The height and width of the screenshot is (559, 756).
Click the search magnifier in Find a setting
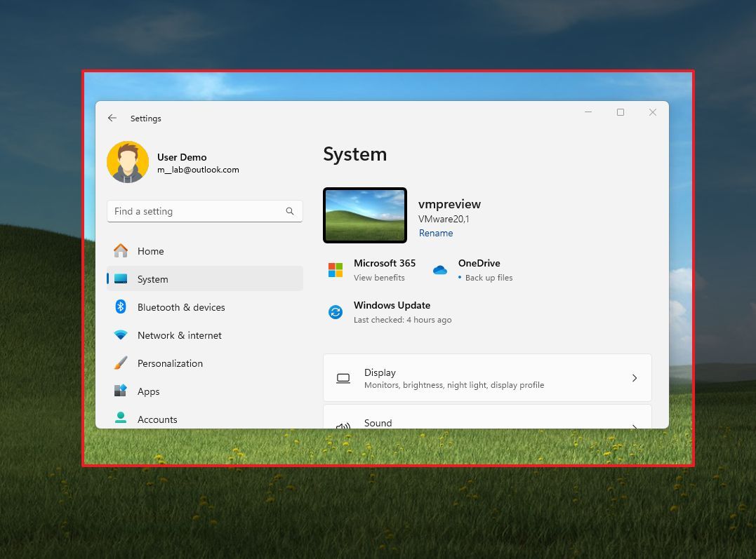coord(290,210)
